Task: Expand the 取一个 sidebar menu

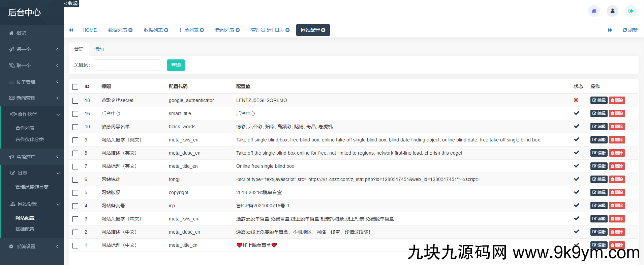Action: pyautogui.click(x=32, y=65)
